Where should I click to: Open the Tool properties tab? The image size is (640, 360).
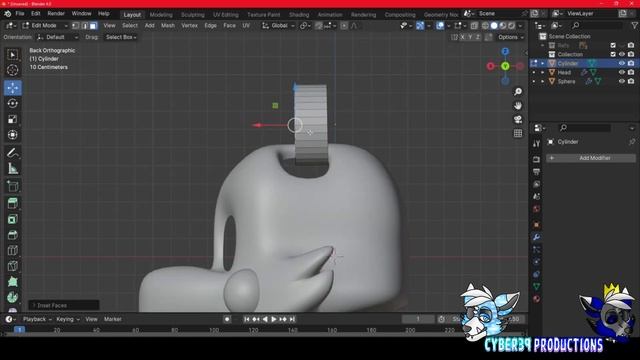click(536, 143)
